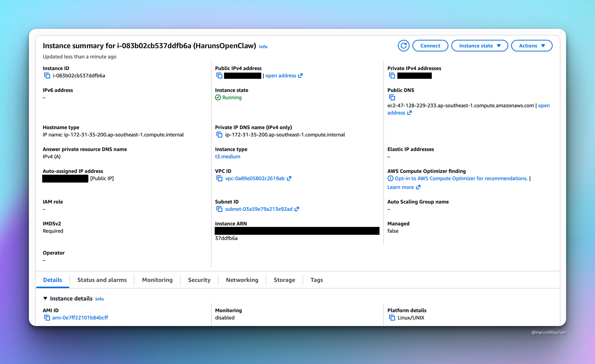Click the Linux/UNIX platform text
Screen dimensions: 595x364
point(411,318)
